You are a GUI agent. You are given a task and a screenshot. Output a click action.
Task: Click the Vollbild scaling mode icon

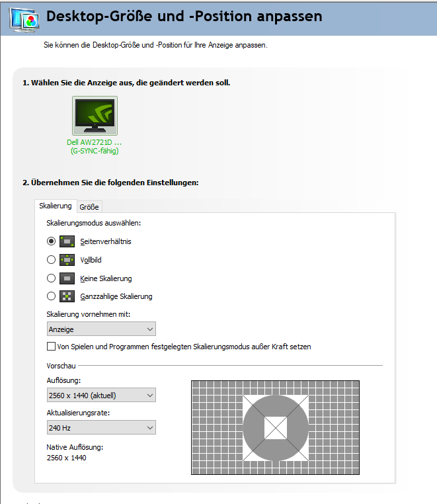[68, 260]
